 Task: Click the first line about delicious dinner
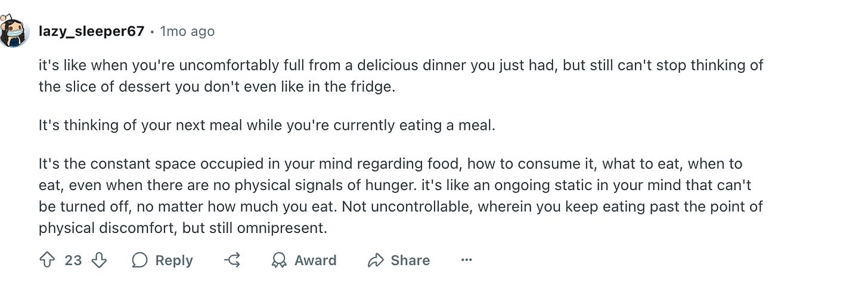tap(401, 65)
